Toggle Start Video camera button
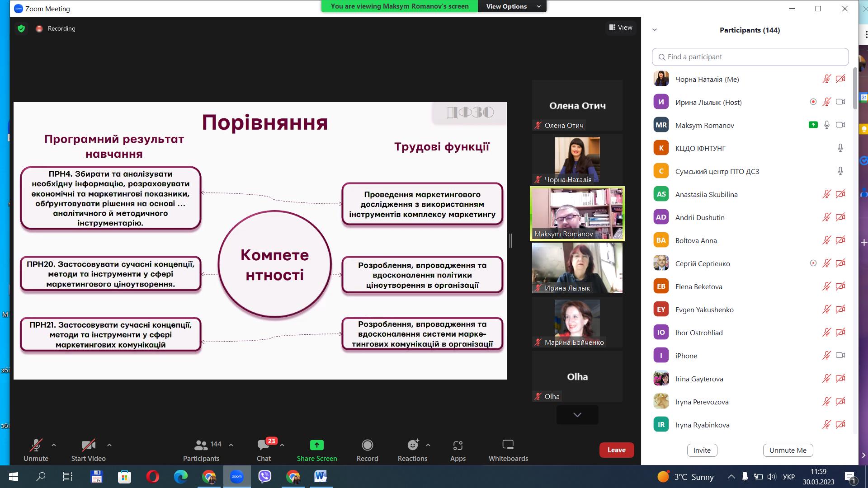 [88, 446]
